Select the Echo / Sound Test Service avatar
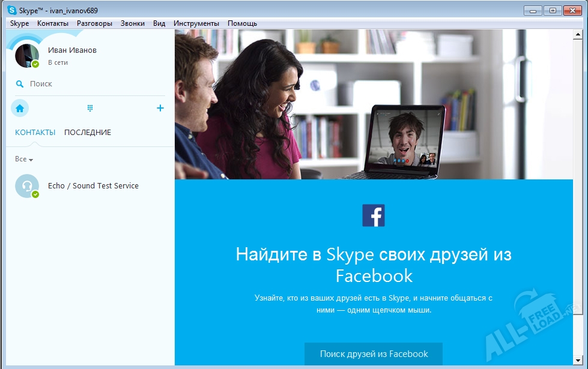Image resolution: width=588 pixels, height=369 pixels. (x=25, y=185)
